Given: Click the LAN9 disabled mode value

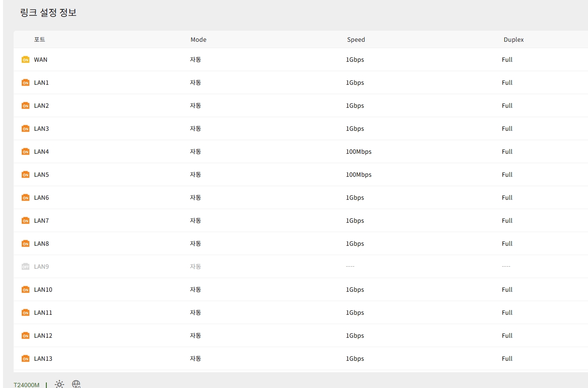Looking at the screenshot, I should pyautogui.click(x=195, y=267).
